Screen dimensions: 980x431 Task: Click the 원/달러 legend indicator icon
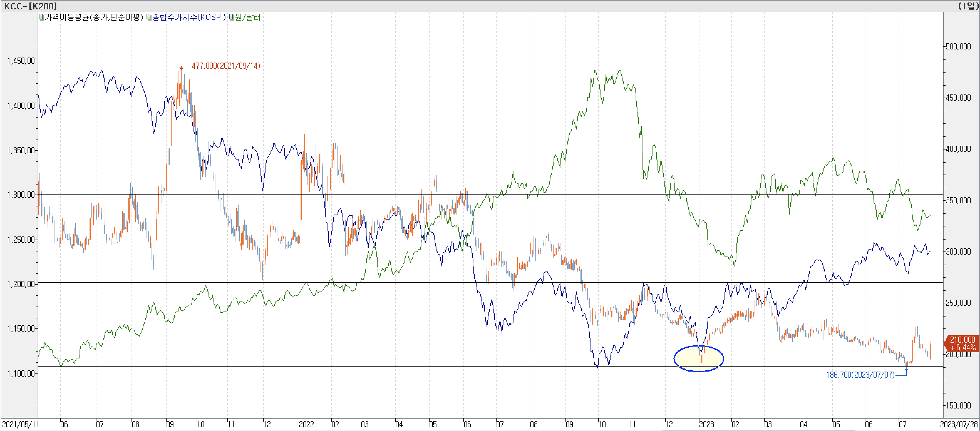(x=231, y=17)
